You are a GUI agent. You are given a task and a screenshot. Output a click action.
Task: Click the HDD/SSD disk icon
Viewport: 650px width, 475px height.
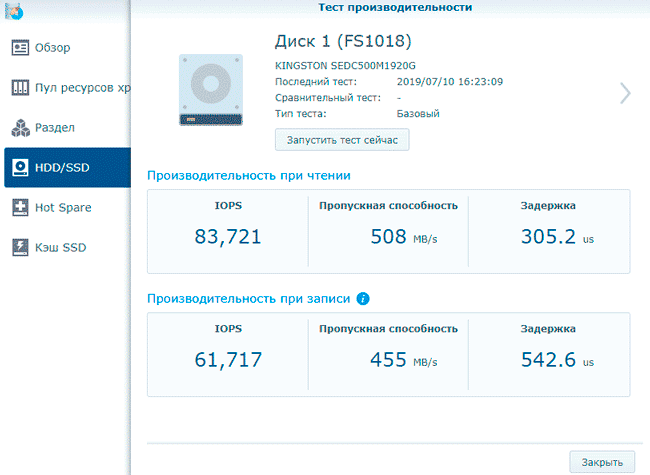coord(20,167)
